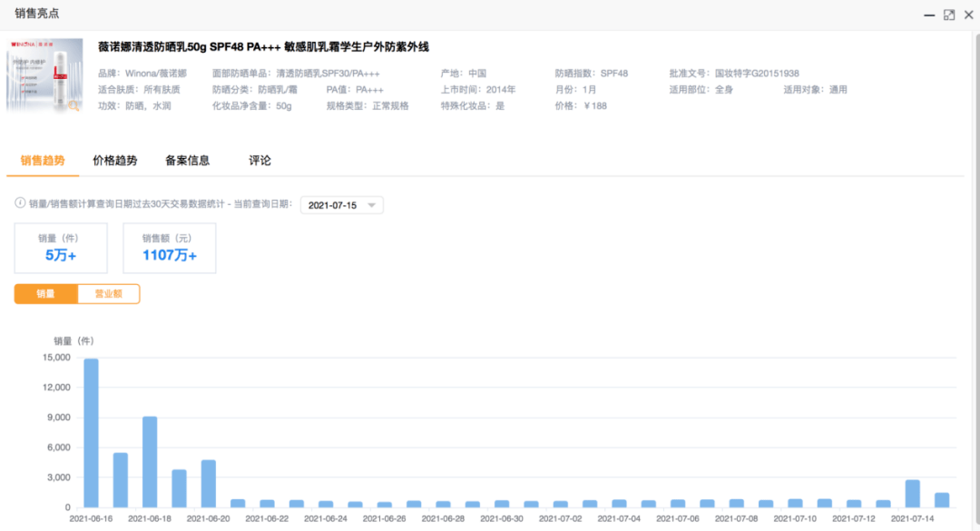Close the 销售亮点 panel
The width and height of the screenshot is (980, 531).
coord(969,15)
